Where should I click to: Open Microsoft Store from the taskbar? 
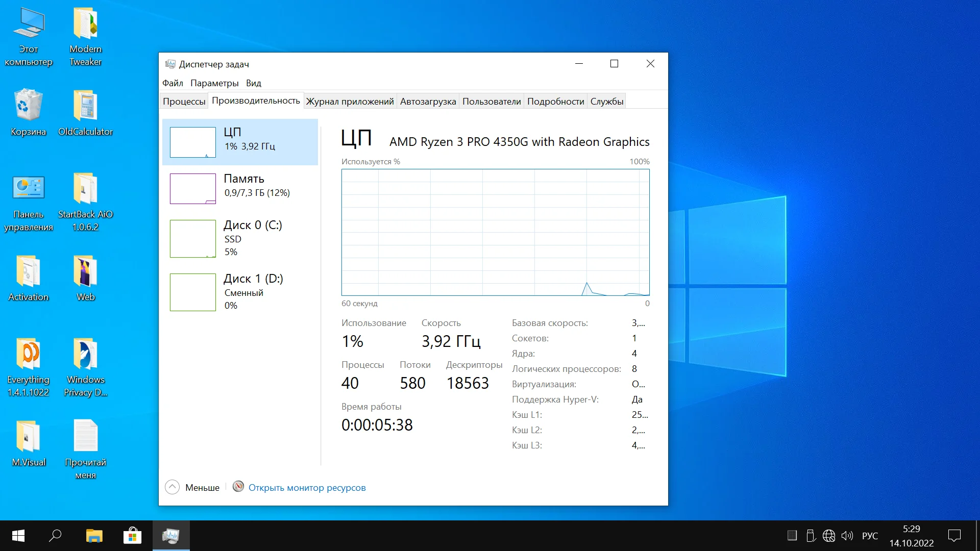[132, 536]
